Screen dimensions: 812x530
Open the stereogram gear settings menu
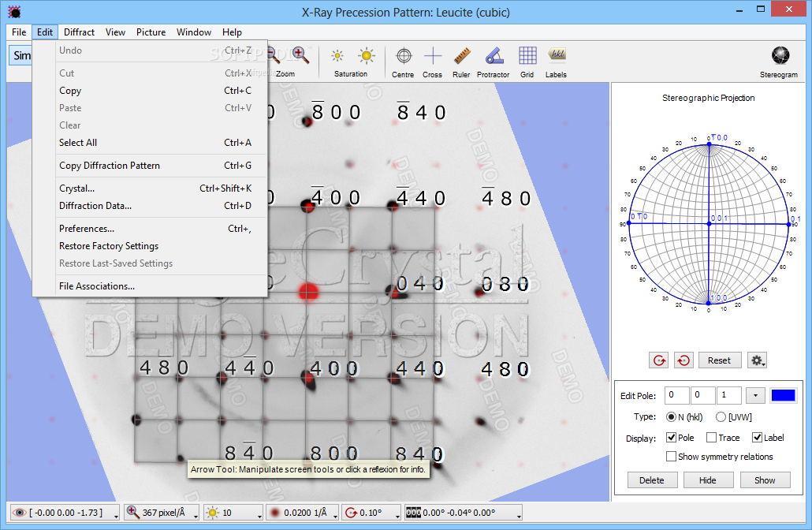tap(757, 360)
